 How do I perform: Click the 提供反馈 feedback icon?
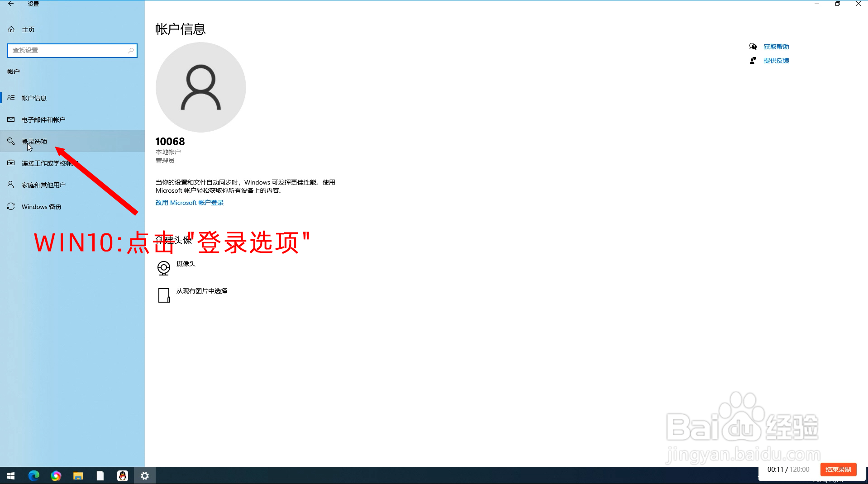click(x=753, y=60)
